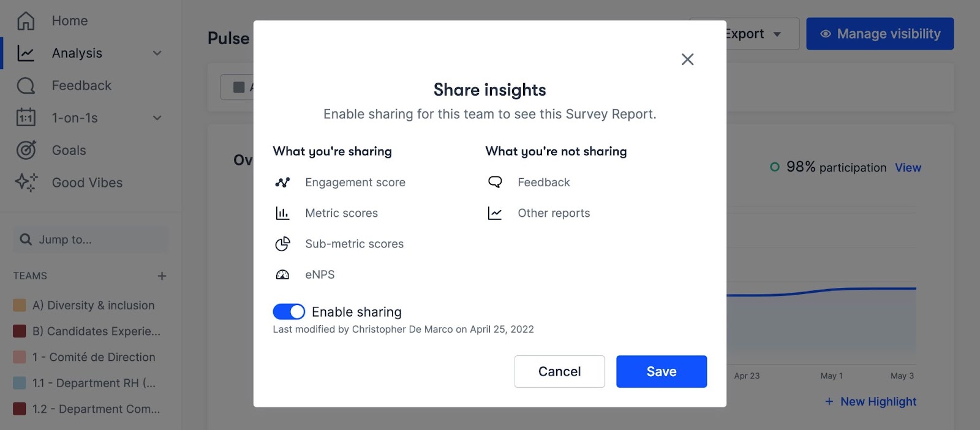Expand the 1-on-1s menu chevron
The height and width of the screenshot is (430, 980).
(x=157, y=118)
